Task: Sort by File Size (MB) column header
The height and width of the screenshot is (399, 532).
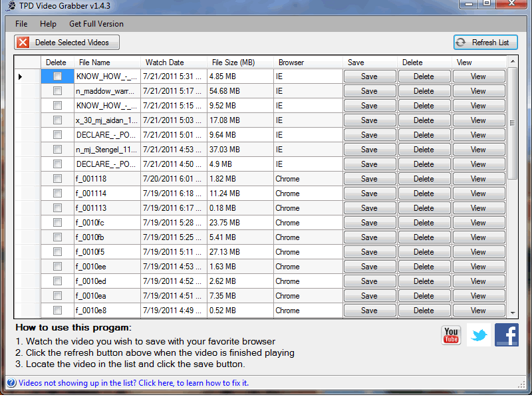Action: coord(240,62)
